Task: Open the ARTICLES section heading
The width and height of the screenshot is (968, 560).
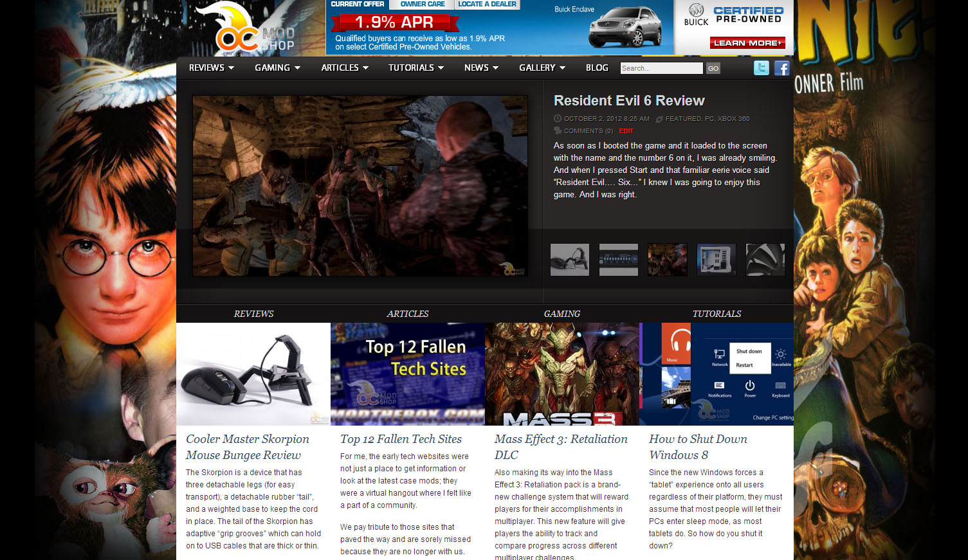Action: point(408,314)
